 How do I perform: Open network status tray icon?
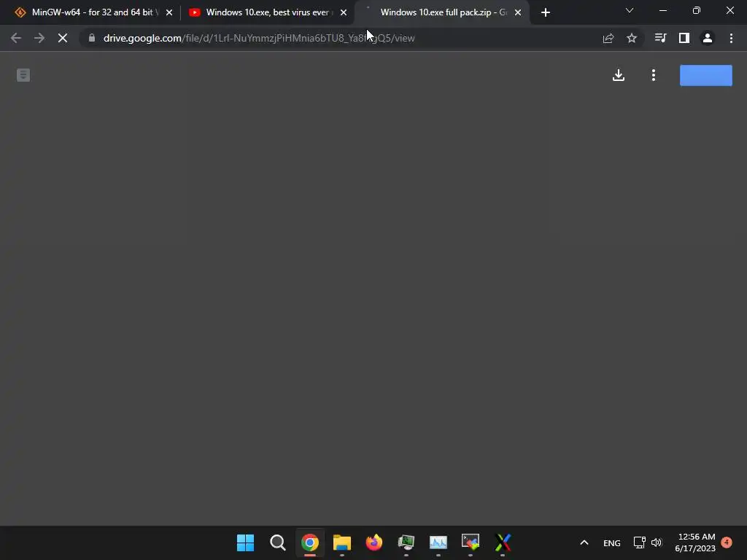pyautogui.click(x=639, y=542)
